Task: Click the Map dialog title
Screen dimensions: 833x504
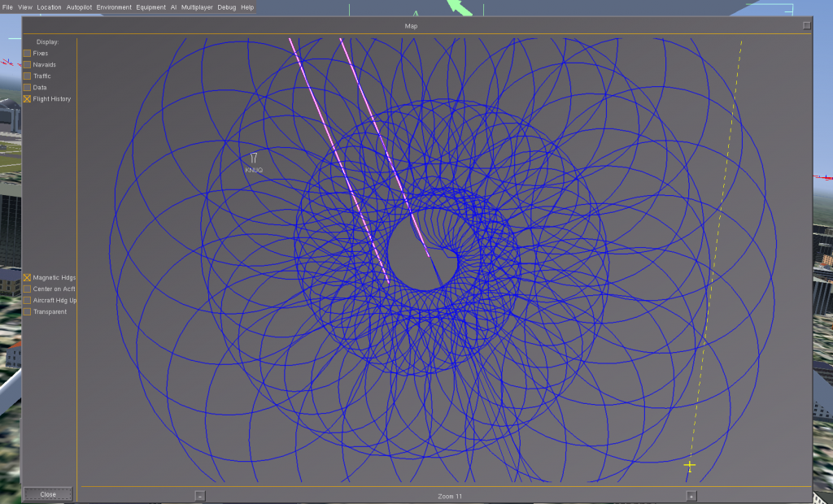Action: tap(411, 26)
